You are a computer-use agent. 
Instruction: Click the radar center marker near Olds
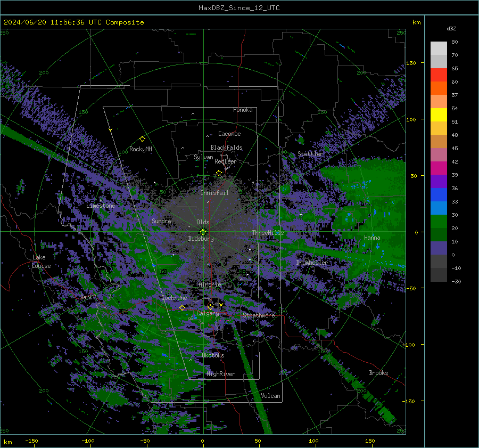point(203,232)
